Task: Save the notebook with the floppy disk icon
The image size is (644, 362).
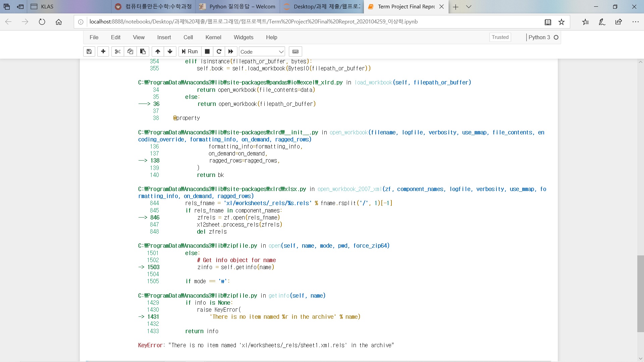Action: click(x=89, y=51)
